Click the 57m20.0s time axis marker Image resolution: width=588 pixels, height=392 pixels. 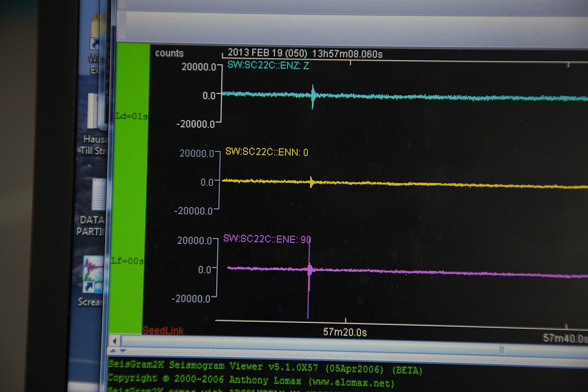click(x=345, y=332)
